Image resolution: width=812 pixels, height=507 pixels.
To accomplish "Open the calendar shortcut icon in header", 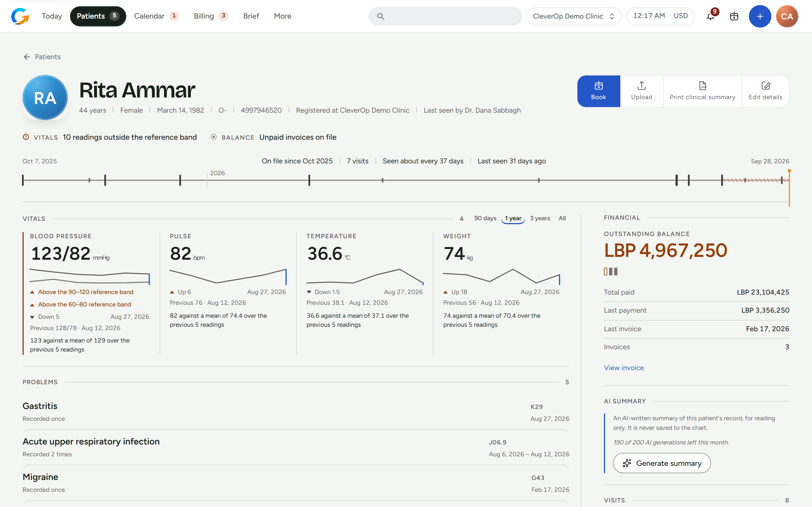I will [x=734, y=16].
